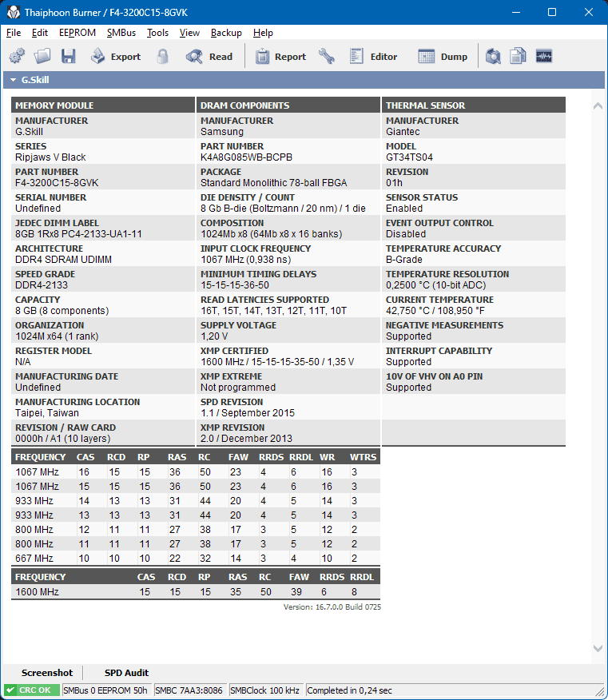Screen dimensions: 608x700
Task: Click the THERMAL SENSOR column header
Action: pyautogui.click(x=474, y=105)
